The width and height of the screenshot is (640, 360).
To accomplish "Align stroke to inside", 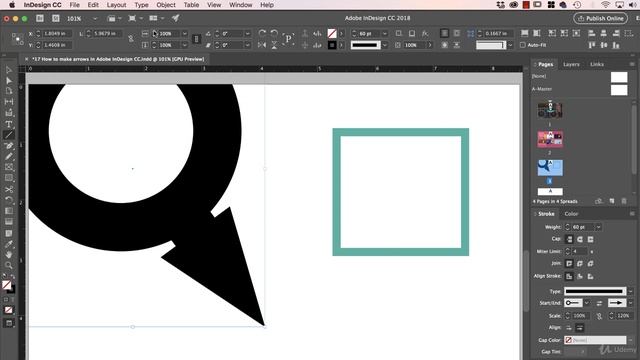I will 580,276.
